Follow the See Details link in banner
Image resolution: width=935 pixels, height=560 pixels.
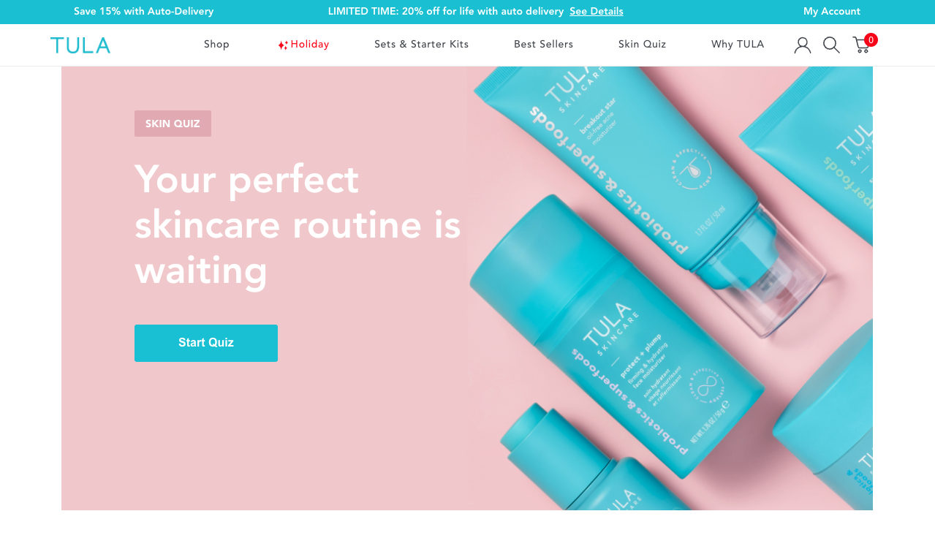(x=597, y=12)
